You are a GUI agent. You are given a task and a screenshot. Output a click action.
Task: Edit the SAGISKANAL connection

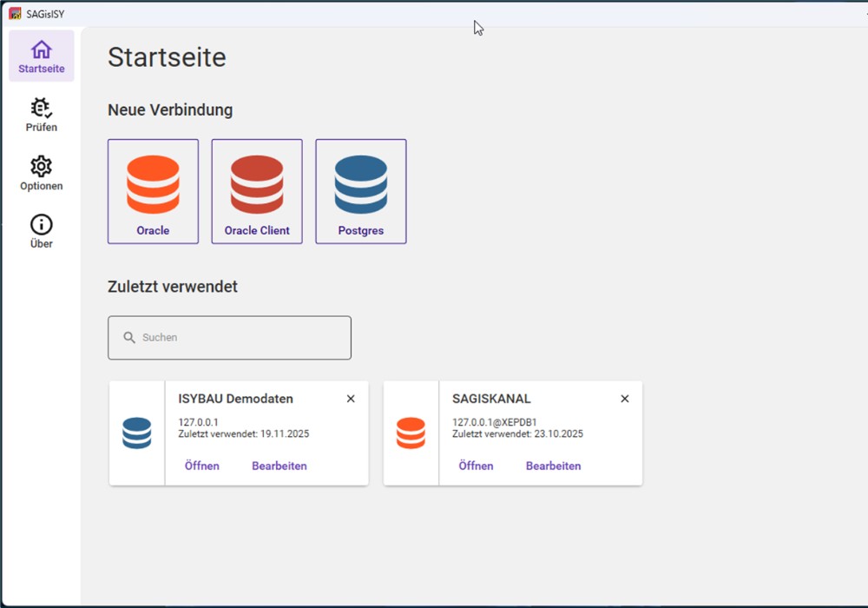pos(553,466)
